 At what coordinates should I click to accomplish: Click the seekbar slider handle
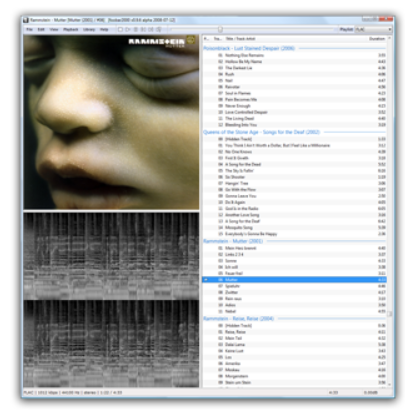pyautogui.click(x=220, y=30)
